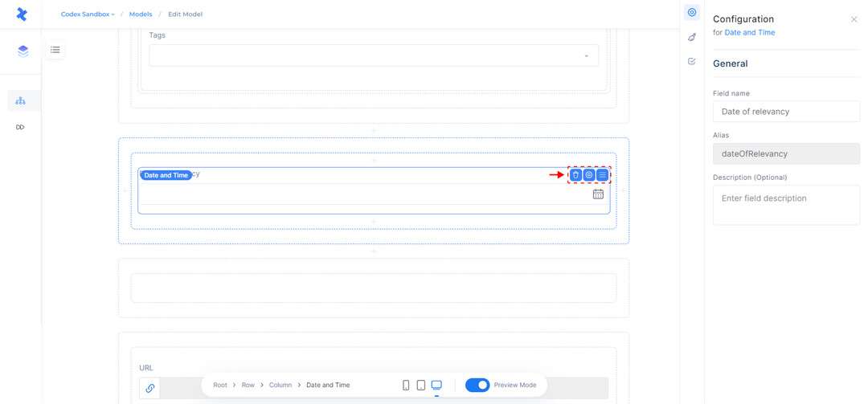Click the Field name label
The height and width of the screenshot is (404, 868).
pyautogui.click(x=731, y=93)
